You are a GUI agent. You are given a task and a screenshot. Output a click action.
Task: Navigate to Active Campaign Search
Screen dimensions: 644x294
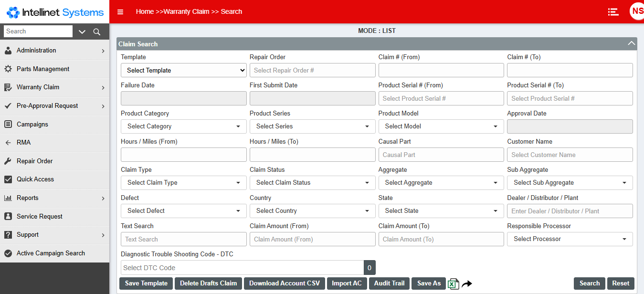pyautogui.click(x=51, y=253)
